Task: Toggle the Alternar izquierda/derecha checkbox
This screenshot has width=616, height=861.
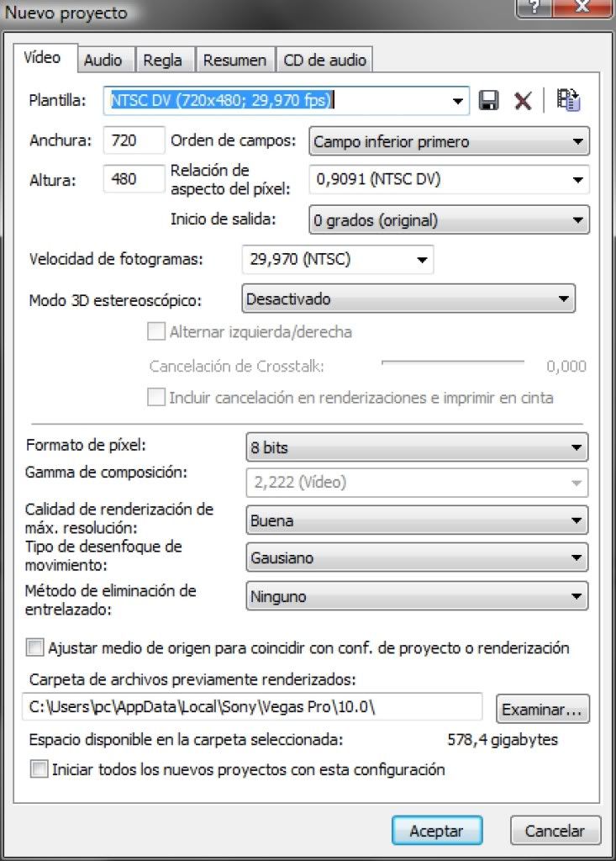Action: click(156, 331)
